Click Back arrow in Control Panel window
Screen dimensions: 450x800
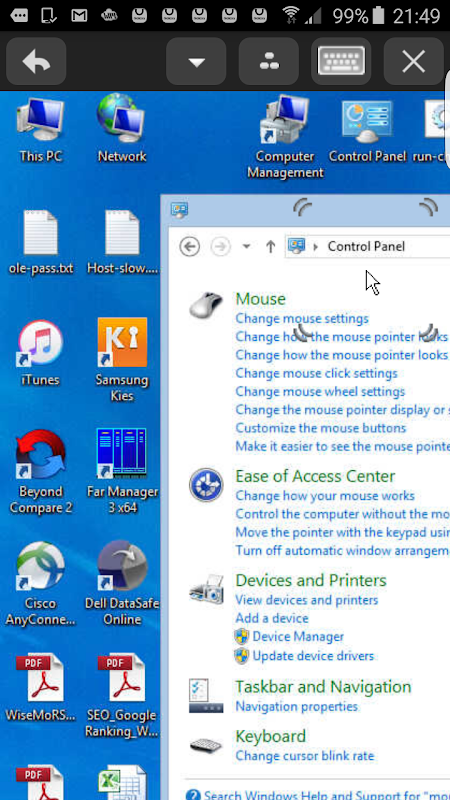[x=189, y=247]
